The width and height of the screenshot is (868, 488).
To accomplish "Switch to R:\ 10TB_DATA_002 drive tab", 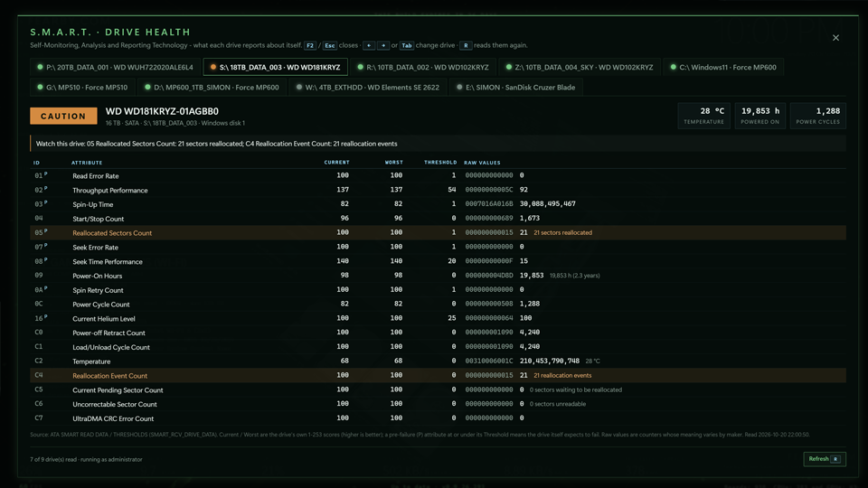I will (423, 67).
